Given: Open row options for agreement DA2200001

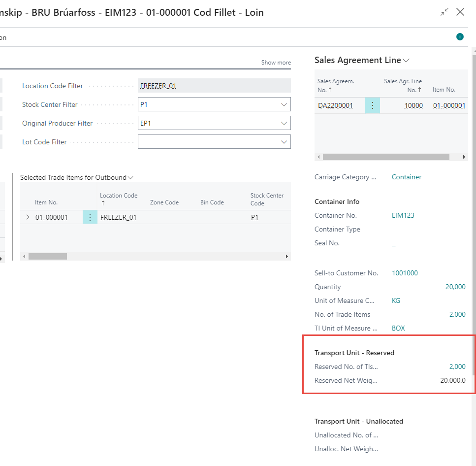Looking at the screenshot, I should [373, 105].
